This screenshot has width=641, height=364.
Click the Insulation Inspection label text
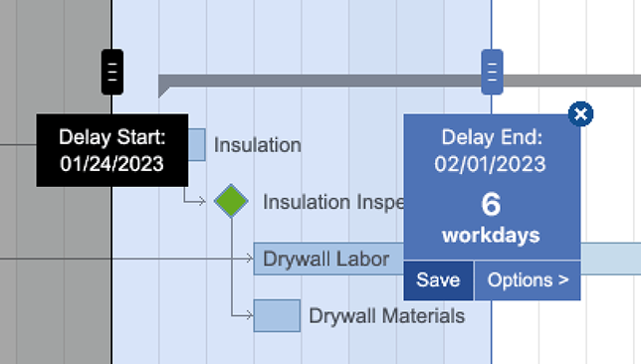[x=333, y=202]
